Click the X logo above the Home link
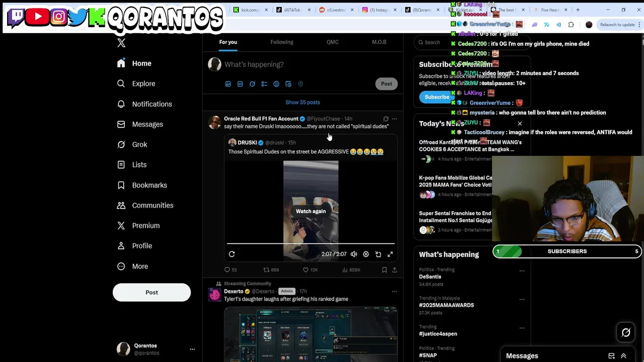This screenshot has width=644, height=362. pyautogui.click(x=121, y=43)
